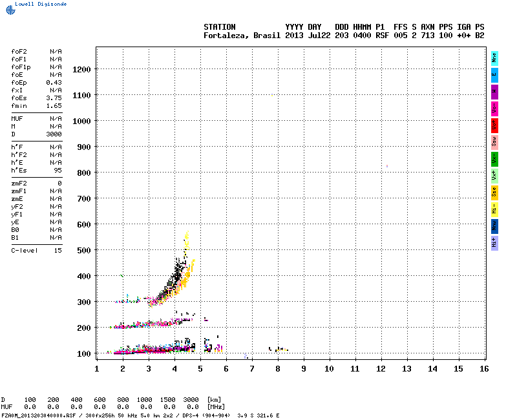This screenshot has height=420, width=517.
Task: Click the STATION header label
Action: click(220, 27)
